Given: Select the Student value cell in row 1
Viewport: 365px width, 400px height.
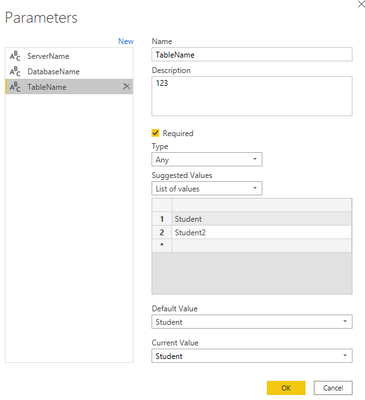Looking at the screenshot, I should [261, 219].
